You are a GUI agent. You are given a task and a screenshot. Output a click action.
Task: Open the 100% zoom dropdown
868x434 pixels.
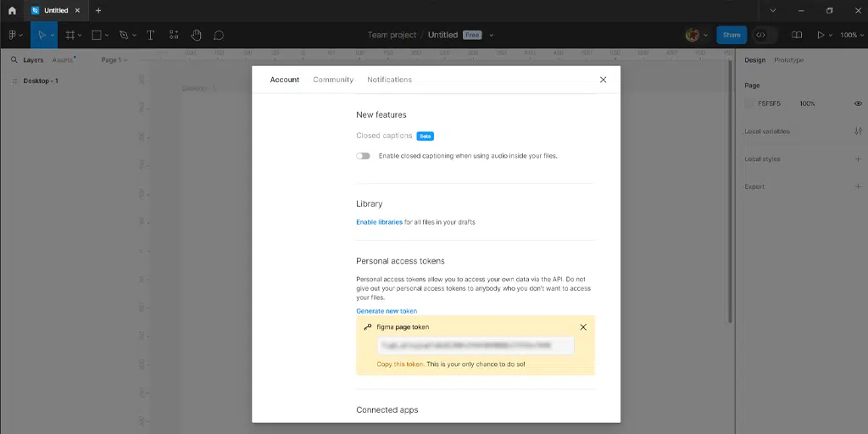point(851,35)
